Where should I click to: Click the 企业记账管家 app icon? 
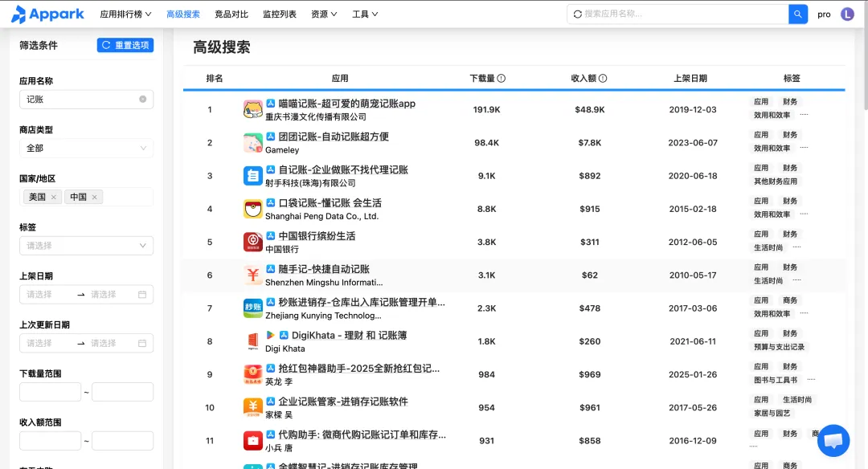253,408
